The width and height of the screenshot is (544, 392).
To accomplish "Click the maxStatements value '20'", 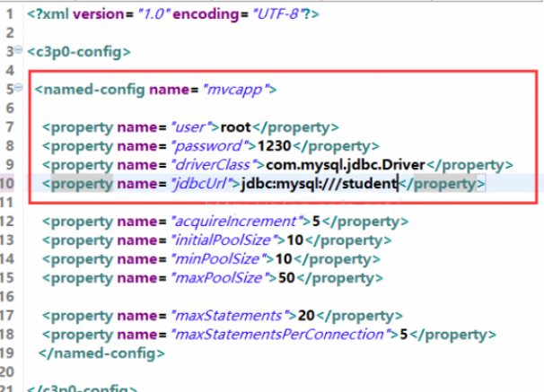I will click(306, 316).
